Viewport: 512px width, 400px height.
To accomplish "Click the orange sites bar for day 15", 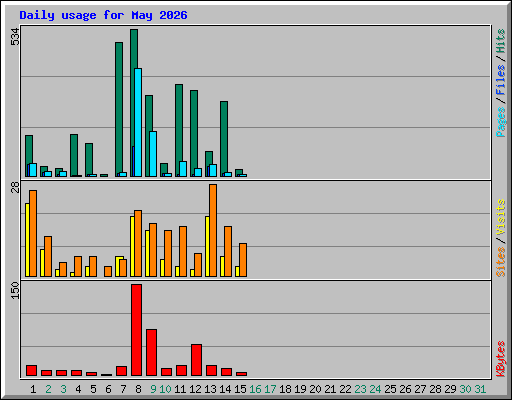I will coord(243,260).
